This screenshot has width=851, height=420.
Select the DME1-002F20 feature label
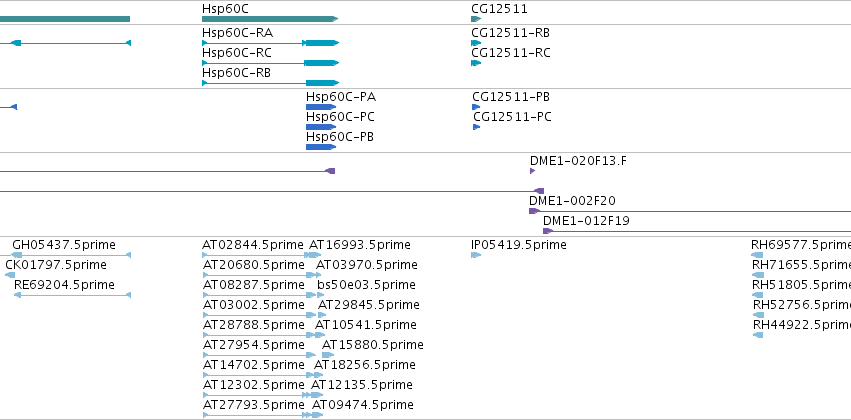point(573,201)
